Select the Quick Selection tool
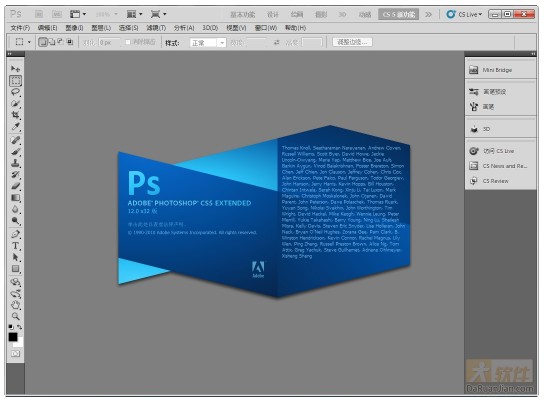Image resolution: width=544 pixels, height=401 pixels. click(x=15, y=104)
